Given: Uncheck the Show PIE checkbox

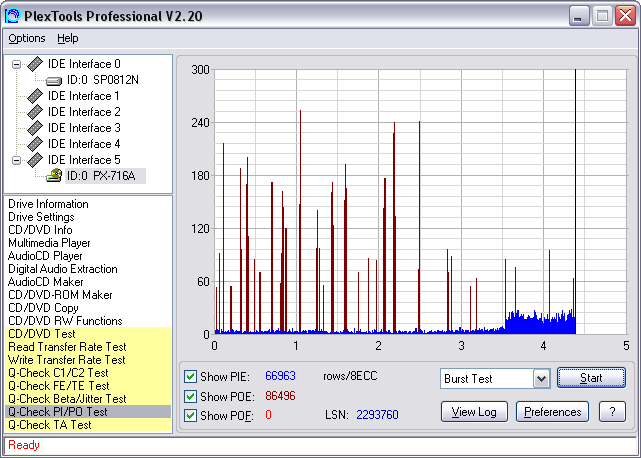Looking at the screenshot, I should pyautogui.click(x=190, y=376).
